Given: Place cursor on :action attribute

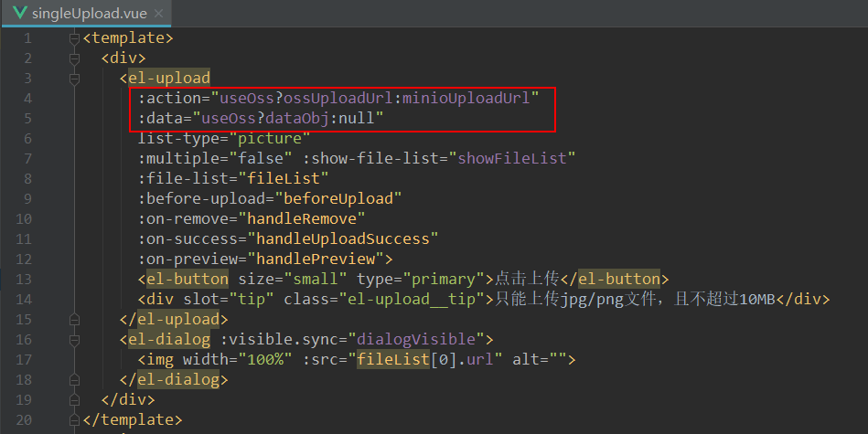Looking at the screenshot, I should click(x=169, y=99).
